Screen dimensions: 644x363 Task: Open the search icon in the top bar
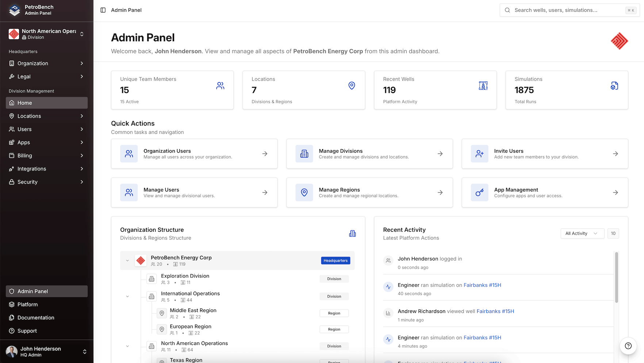[x=507, y=10]
